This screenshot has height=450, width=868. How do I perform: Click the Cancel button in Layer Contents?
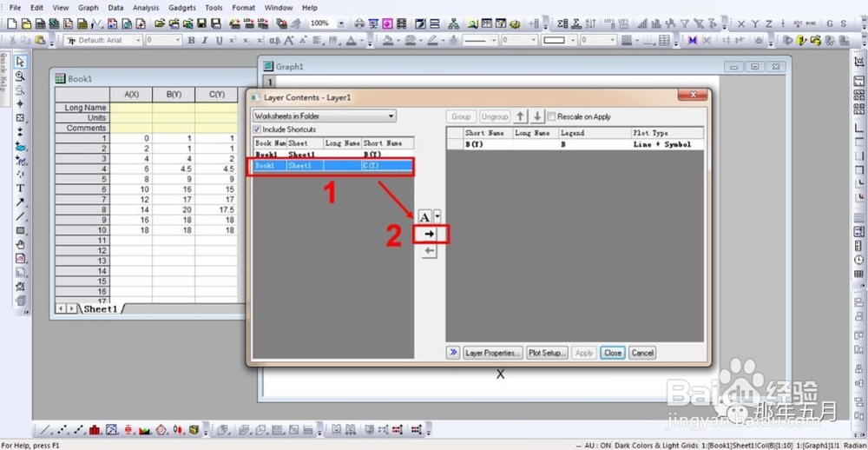click(x=642, y=353)
